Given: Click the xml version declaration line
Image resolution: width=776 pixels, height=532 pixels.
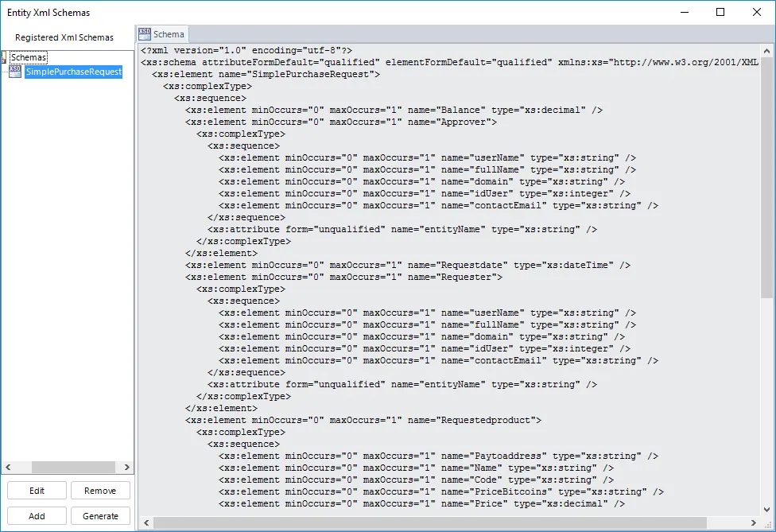Looking at the screenshot, I should 246,50.
